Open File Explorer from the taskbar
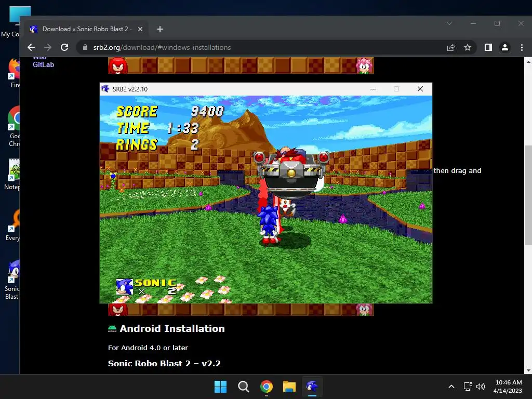Screen dimensions: 532x399 coord(289,387)
